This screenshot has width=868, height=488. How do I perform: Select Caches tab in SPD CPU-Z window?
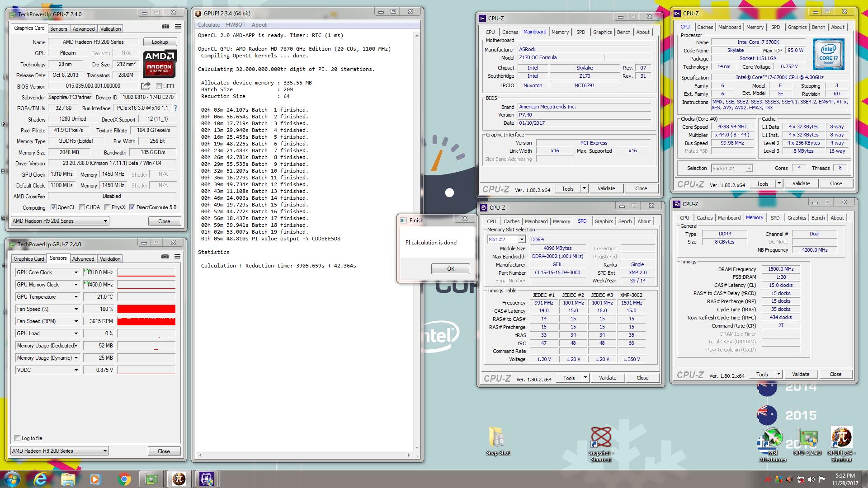click(x=511, y=221)
